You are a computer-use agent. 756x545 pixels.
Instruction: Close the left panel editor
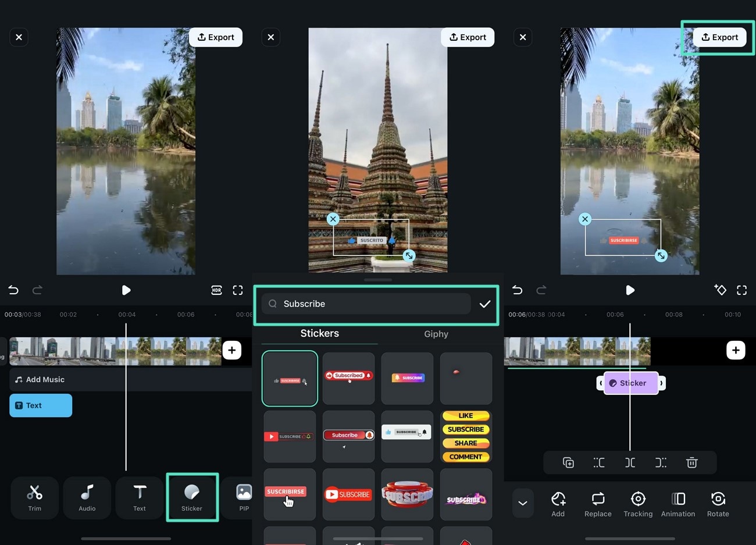(19, 37)
